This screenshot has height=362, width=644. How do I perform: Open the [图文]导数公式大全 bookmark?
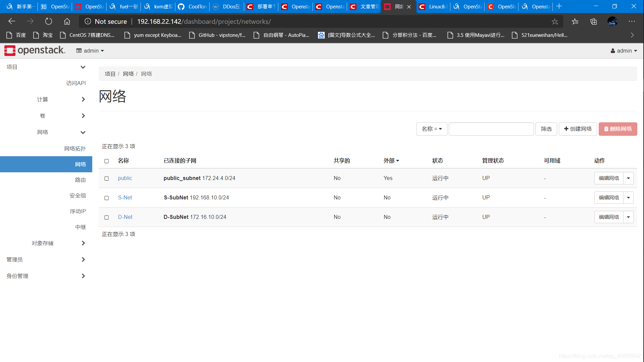click(x=346, y=35)
